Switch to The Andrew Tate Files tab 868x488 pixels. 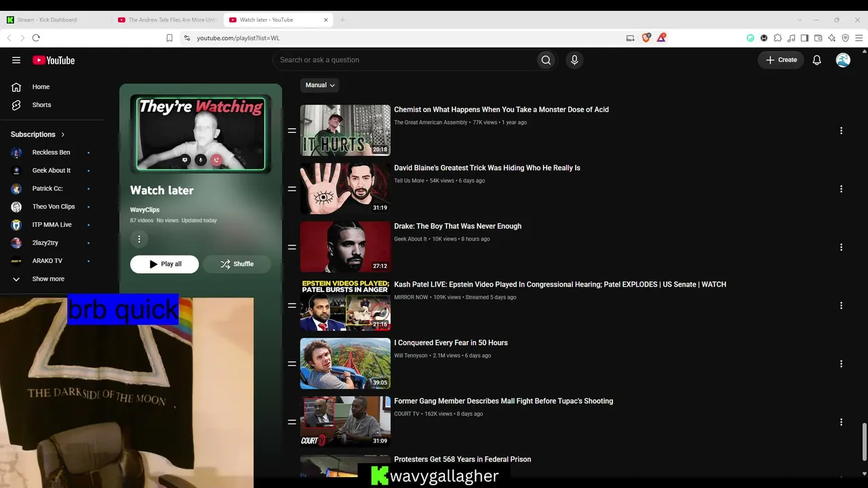point(166,20)
